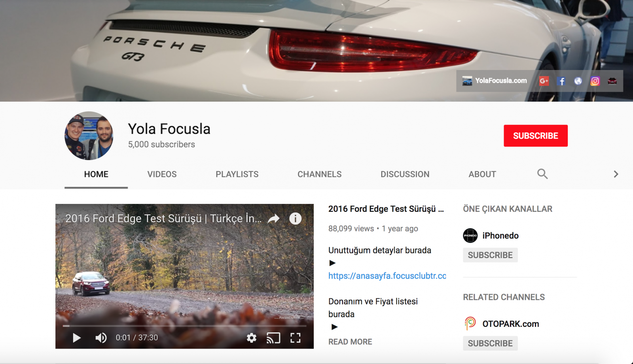This screenshot has width=633, height=364.
Task: Click the Yola Focusla channel avatar
Action: (89, 136)
